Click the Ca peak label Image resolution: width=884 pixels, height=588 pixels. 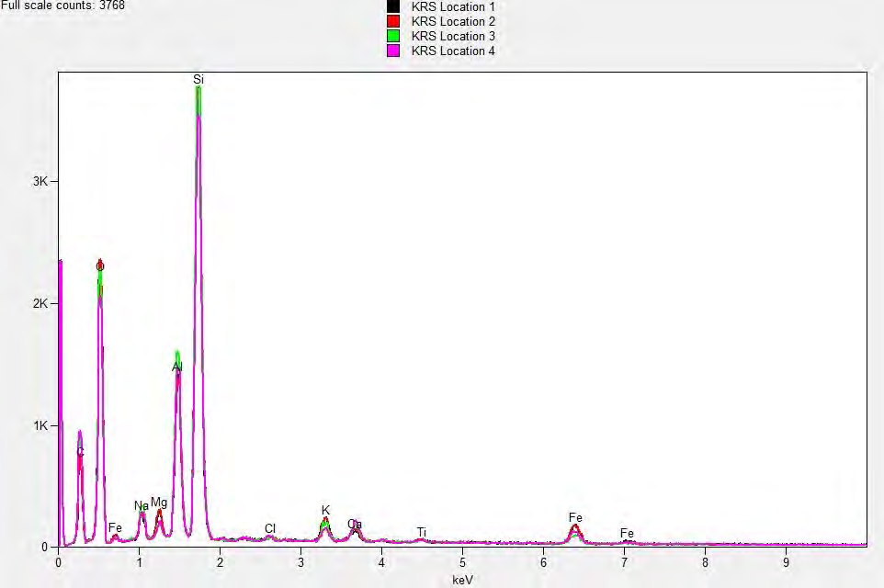[x=354, y=524]
